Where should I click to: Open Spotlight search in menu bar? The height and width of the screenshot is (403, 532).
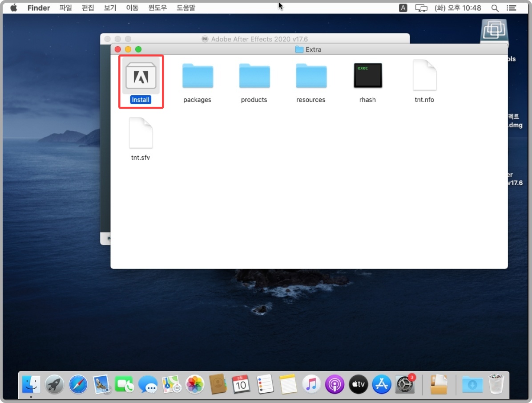pos(495,8)
